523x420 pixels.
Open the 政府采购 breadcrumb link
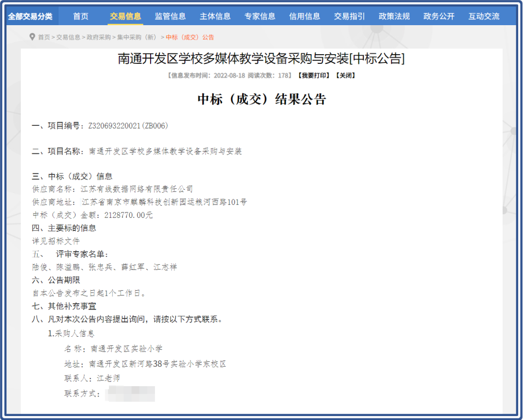pyautogui.click(x=99, y=37)
